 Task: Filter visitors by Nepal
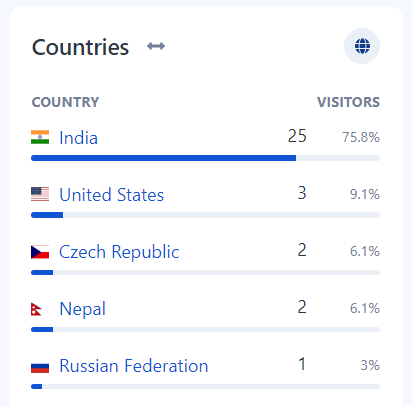coord(82,309)
